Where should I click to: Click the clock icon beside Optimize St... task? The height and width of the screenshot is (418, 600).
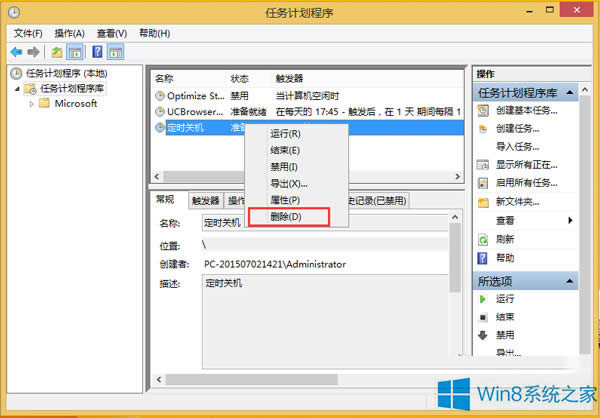tap(160, 96)
